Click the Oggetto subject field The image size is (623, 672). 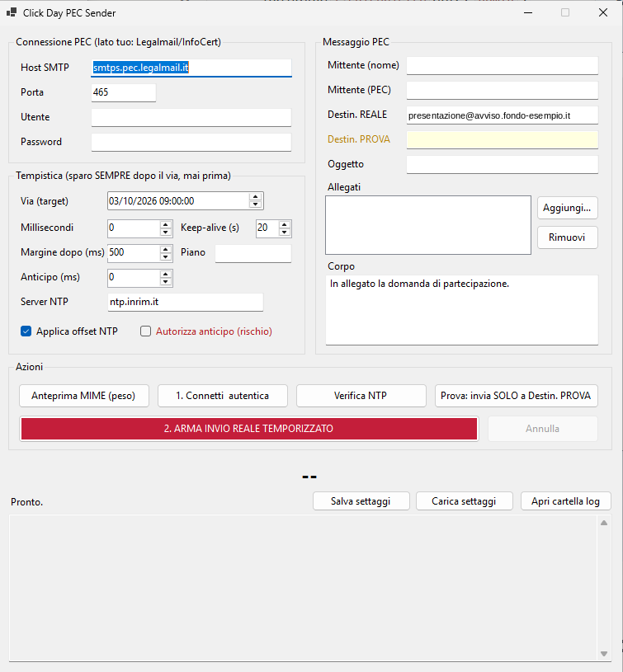pos(502,165)
